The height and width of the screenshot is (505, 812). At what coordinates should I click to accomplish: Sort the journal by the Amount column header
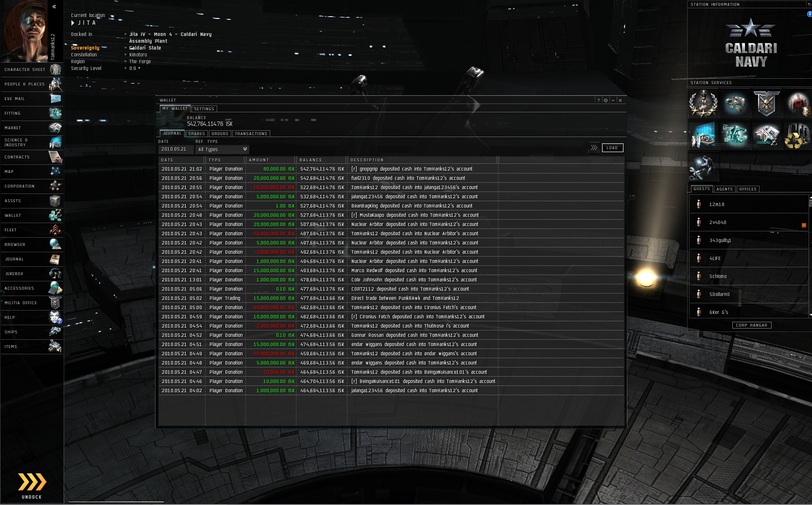271,160
